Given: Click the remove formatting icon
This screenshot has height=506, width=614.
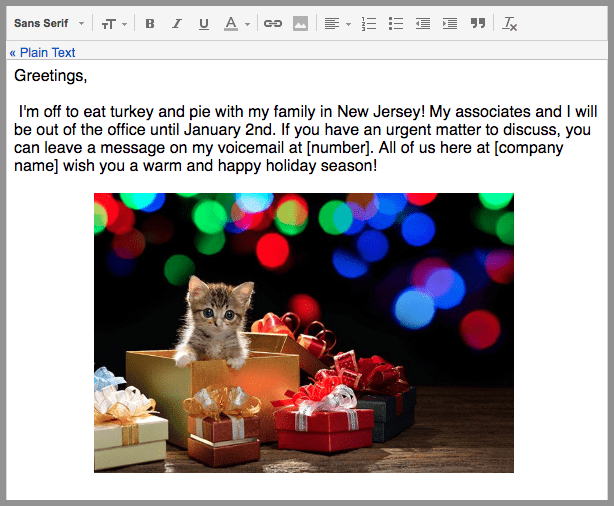Looking at the screenshot, I should coord(510,23).
